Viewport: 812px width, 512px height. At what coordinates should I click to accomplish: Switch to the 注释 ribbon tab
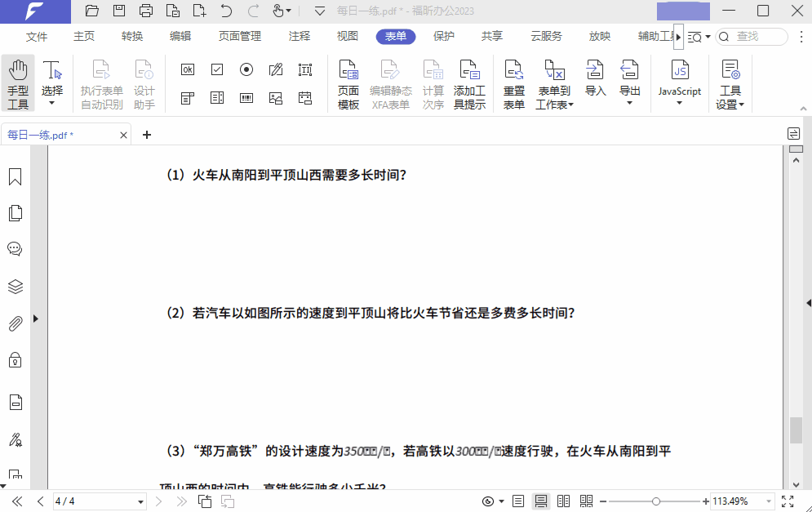(x=299, y=36)
